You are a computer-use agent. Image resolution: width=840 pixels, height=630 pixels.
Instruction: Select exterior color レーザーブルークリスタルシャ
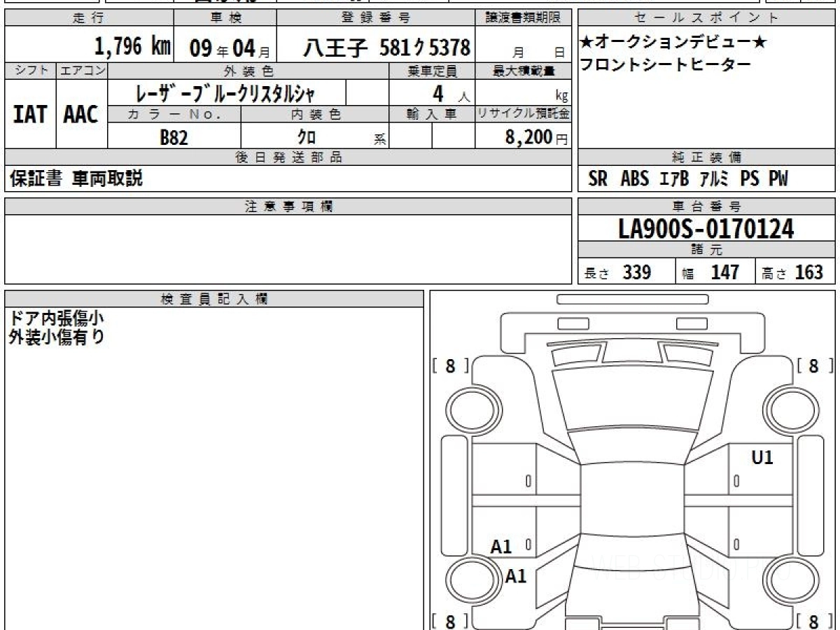tap(225, 93)
